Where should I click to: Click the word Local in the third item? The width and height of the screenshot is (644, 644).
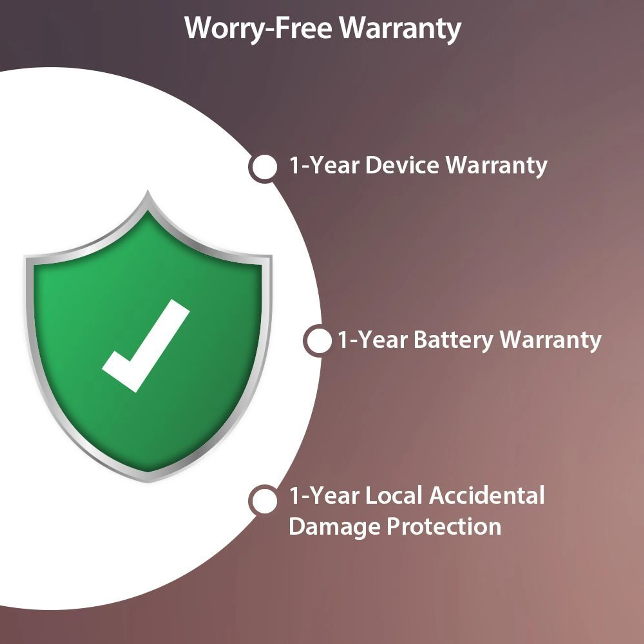[x=393, y=495]
